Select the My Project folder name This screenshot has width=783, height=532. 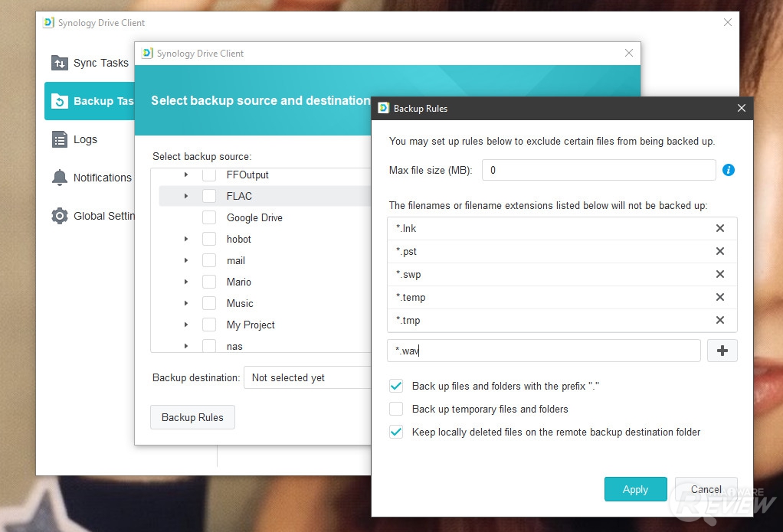point(251,325)
